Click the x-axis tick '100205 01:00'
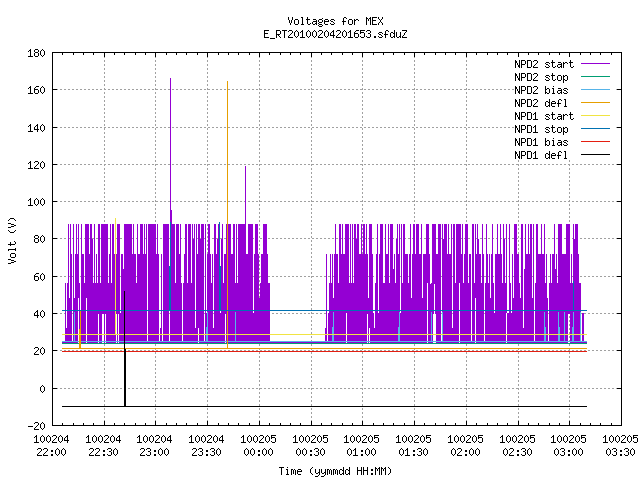Viewport: 640px width, 480px height. coord(362,446)
